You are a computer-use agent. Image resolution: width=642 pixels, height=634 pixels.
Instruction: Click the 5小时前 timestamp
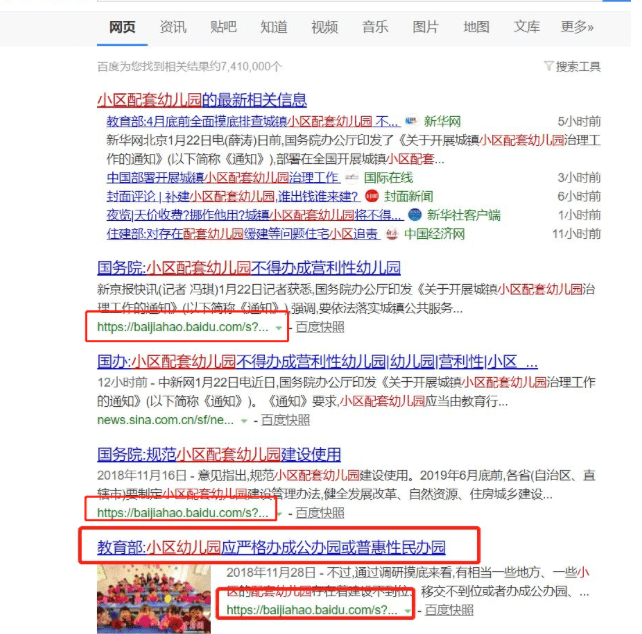point(579,121)
